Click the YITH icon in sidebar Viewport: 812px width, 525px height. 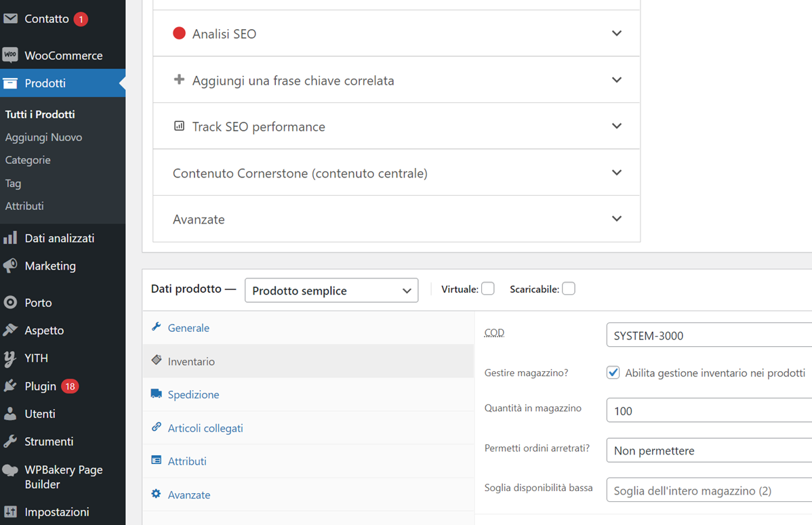(10, 358)
